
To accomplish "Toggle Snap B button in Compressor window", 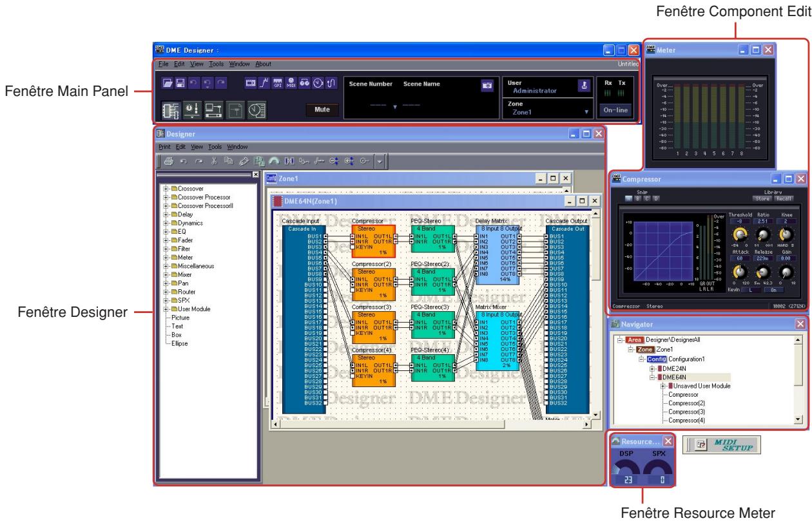I will (x=638, y=198).
